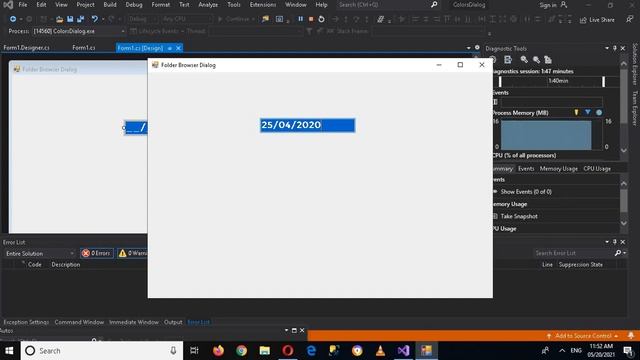Close the Form1.cs [Design] tab
Screen dimensions: 640x360
178,48
